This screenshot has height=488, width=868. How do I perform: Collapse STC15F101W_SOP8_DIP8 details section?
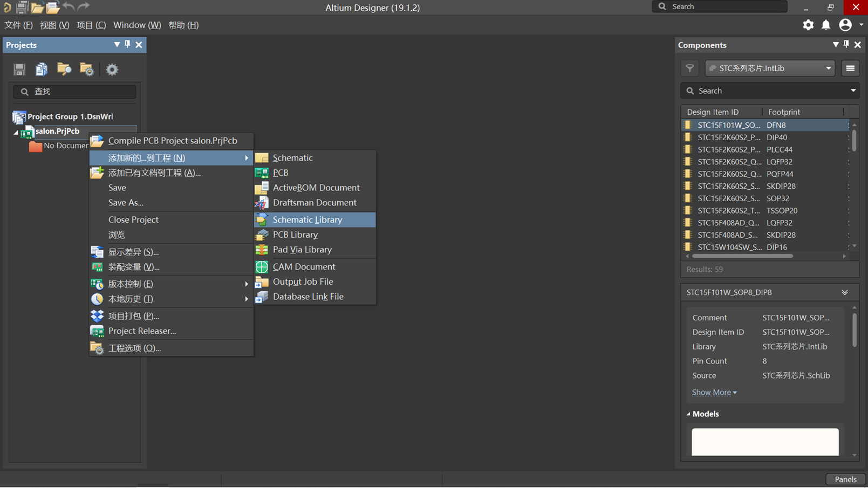coord(845,292)
